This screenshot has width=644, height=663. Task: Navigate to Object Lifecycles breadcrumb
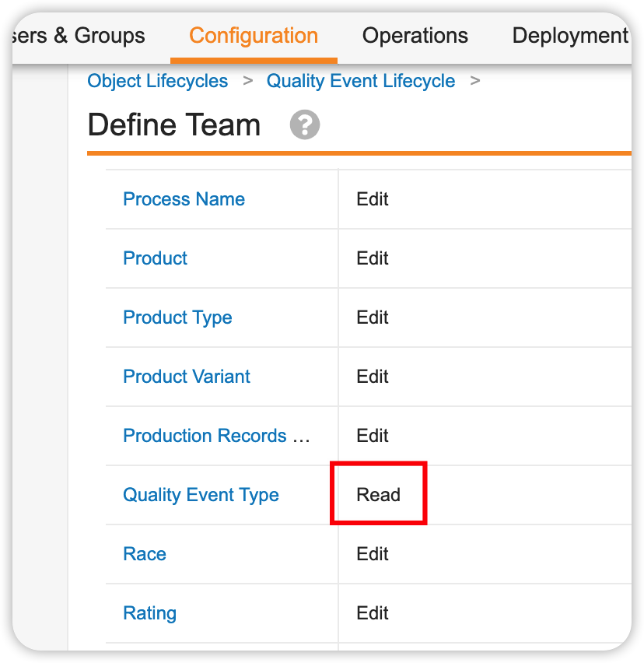157,81
